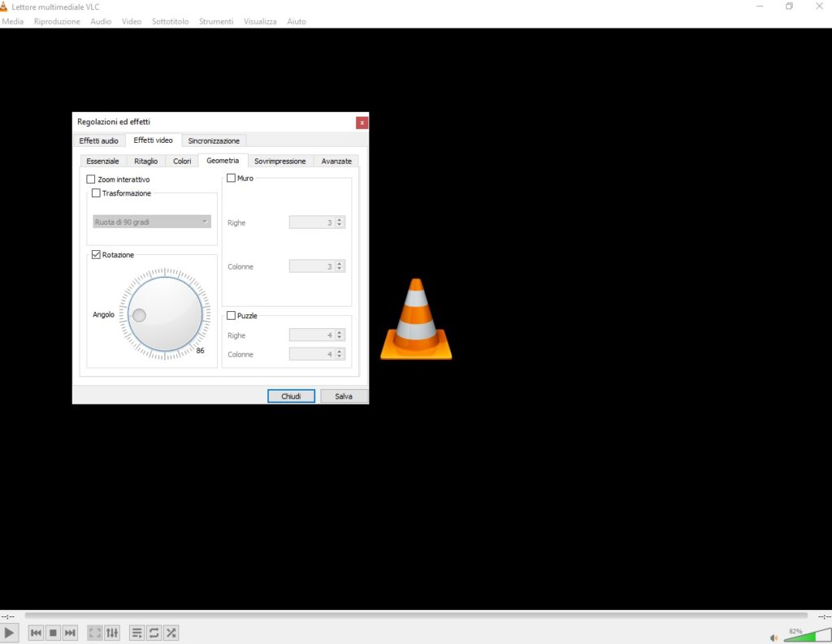
Task: Open the Sottotitolo menu
Action: click(x=171, y=21)
